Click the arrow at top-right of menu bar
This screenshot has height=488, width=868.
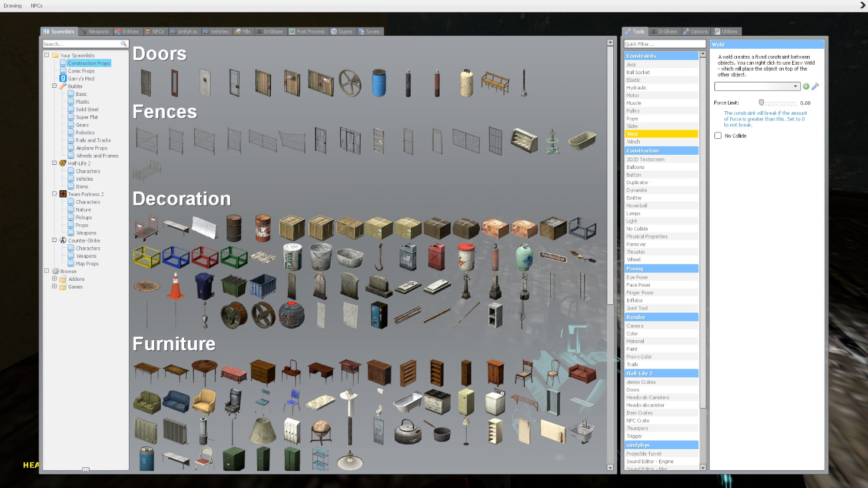click(862, 5)
